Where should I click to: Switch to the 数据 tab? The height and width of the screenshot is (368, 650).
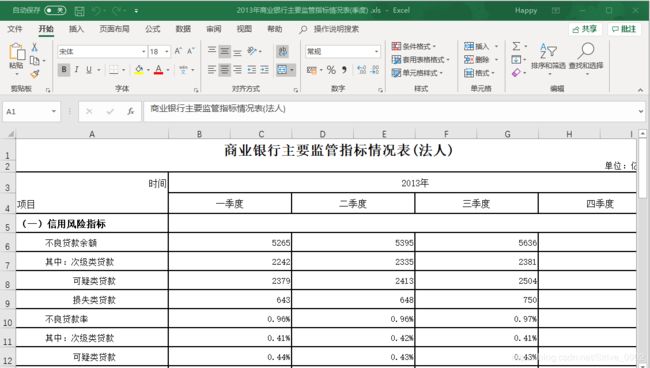point(183,29)
